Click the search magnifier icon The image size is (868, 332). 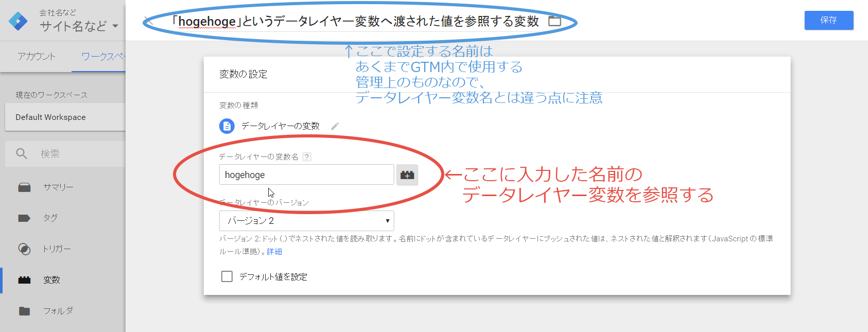coord(22,153)
